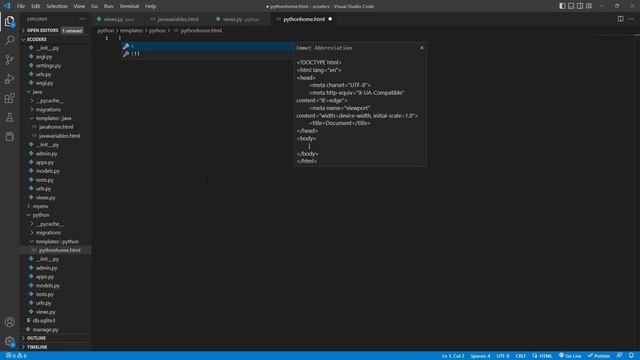This screenshot has height=360, width=640.
Task: Open javahome.html in Explorer
Action: (x=55, y=127)
